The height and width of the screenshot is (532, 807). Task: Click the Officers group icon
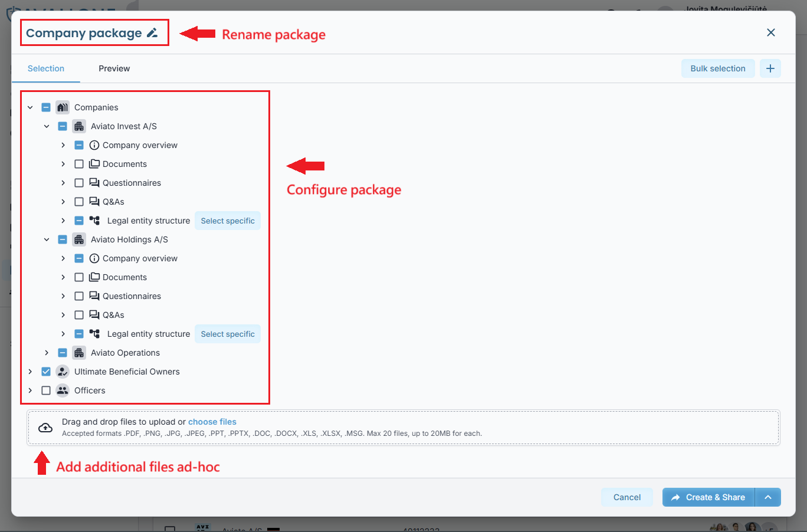pyautogui.click(x=63, y=390)
